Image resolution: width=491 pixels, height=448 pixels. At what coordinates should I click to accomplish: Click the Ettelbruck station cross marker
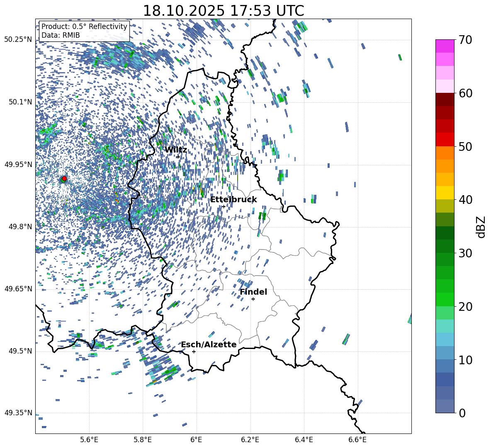point(224,206)
